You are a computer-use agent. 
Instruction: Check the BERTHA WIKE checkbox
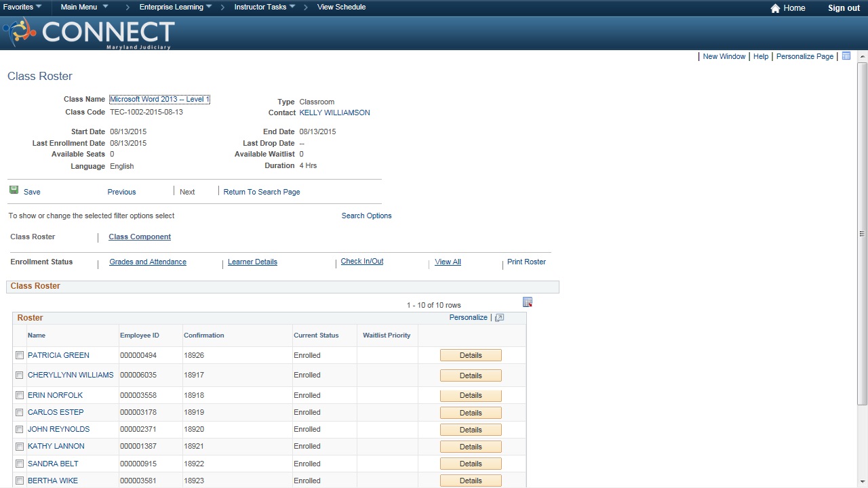point(20,481)
